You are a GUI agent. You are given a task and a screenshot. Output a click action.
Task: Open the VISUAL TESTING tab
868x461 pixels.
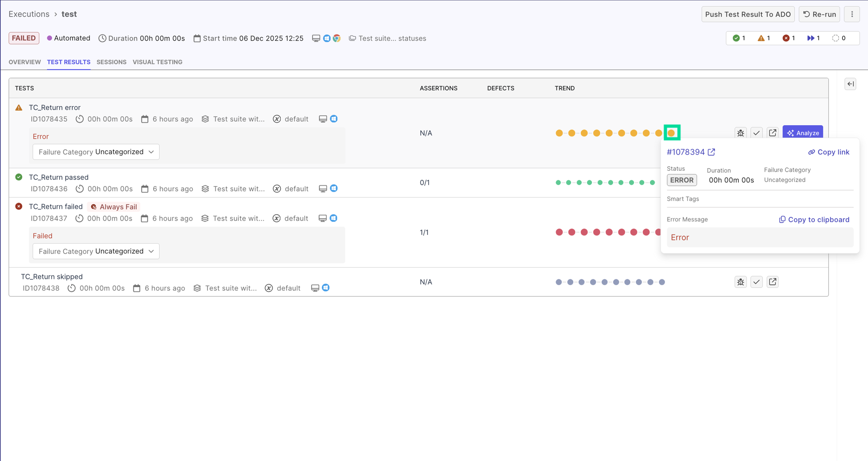coord(157,62)
